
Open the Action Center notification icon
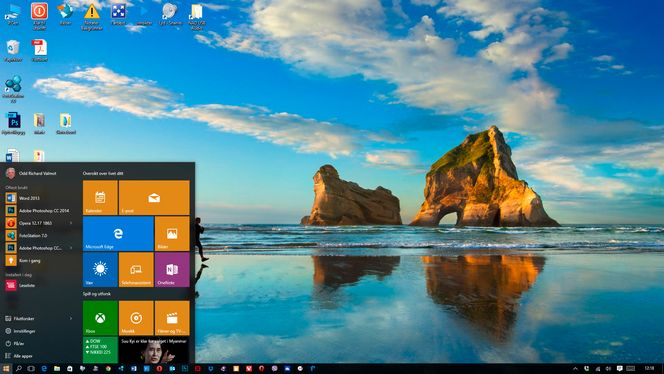(620, 368)
